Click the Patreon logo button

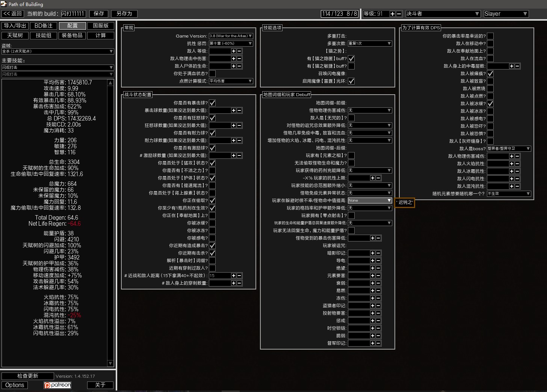tap(57, 385)
